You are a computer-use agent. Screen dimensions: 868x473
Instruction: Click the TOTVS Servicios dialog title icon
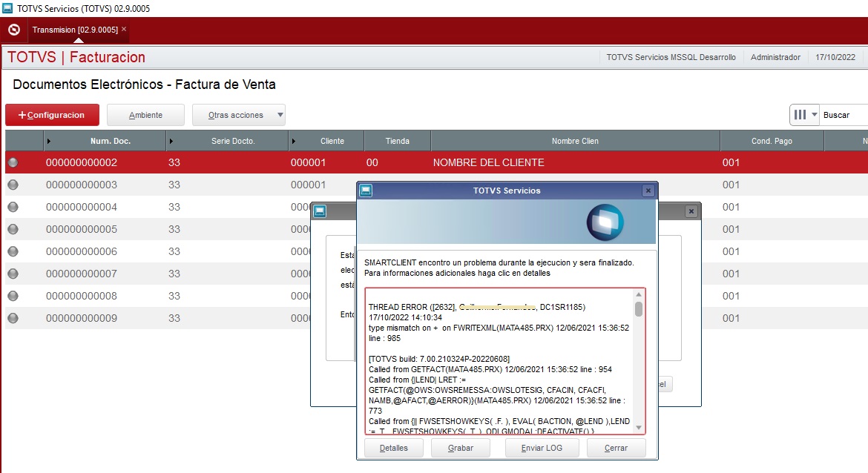tap(365, 191)
